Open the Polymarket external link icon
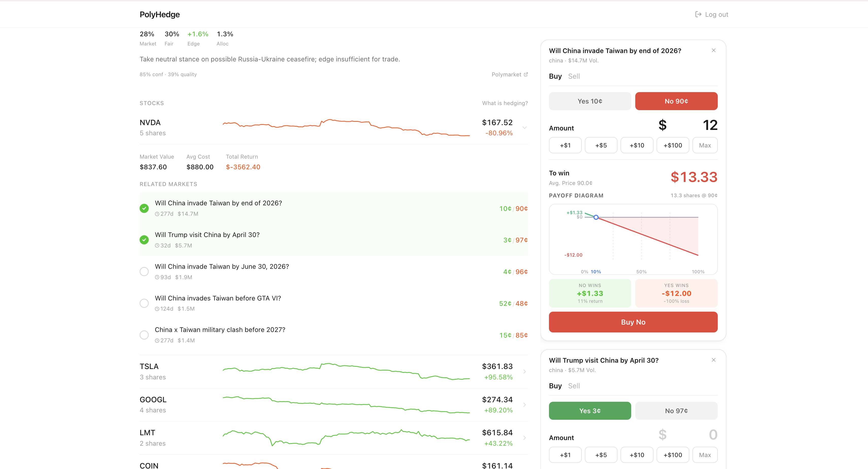868x469 pixels. pos(526,74)
